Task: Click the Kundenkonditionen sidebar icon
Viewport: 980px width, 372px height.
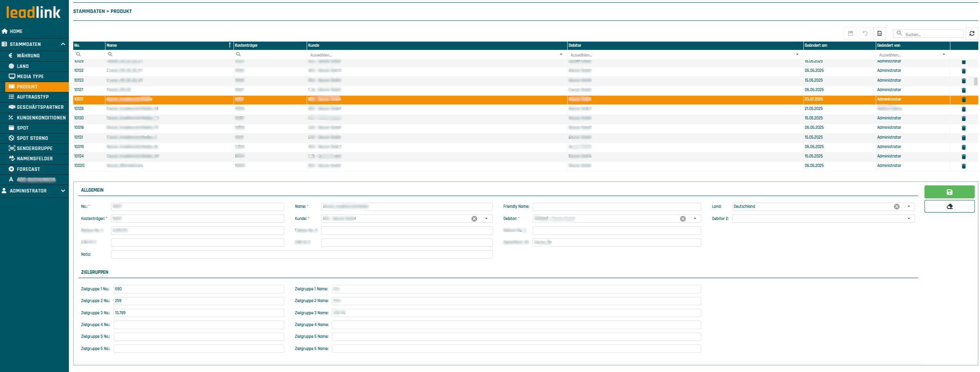Action: [11, 117]
